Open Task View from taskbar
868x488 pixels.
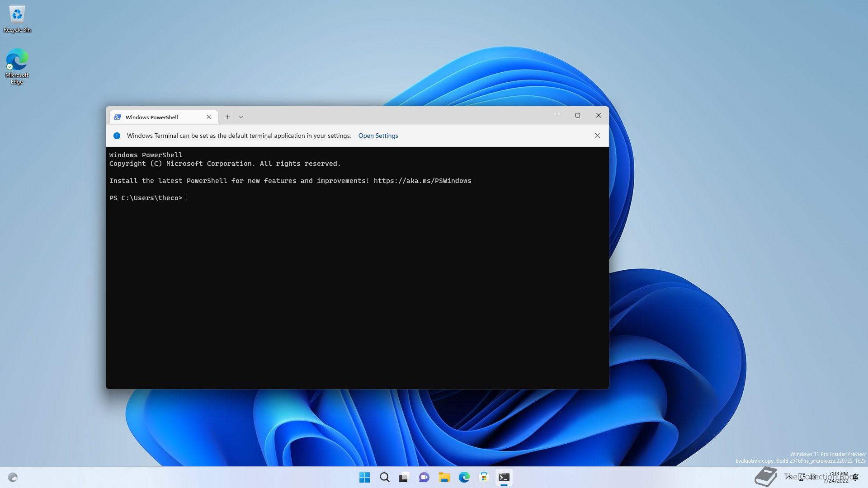[404, 477]
